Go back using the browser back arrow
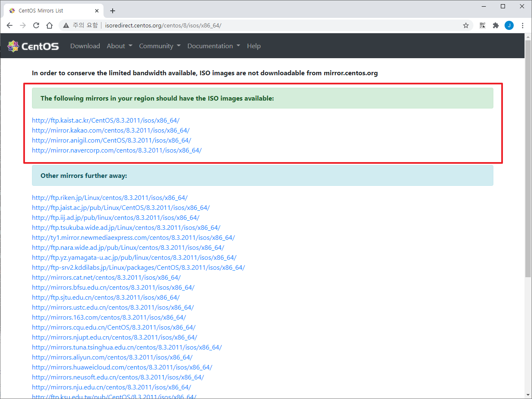The image size is (532, 399). pos(10,25)
